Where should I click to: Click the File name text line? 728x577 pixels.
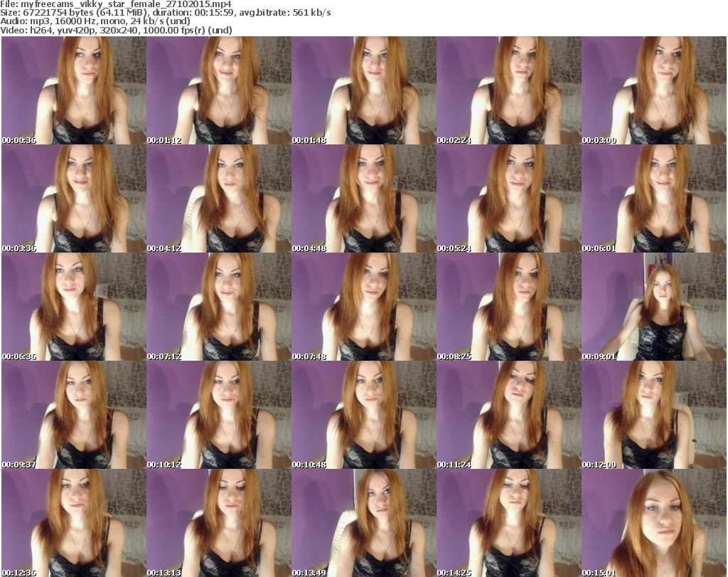(116, 4)
